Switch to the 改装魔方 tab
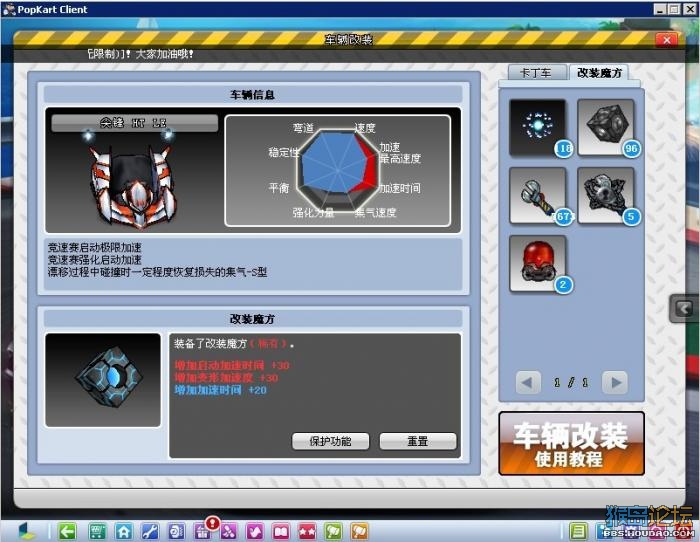Image resolution: width=700 pixels, height=542 pixels. click(x=599, y=73)
